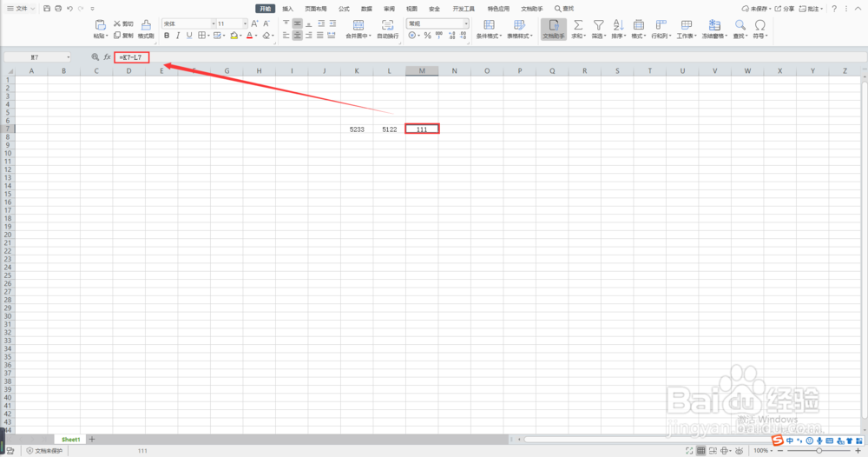The width and height of the screenshot is (868, 457).
Task: Toggle bold formatting
Action: 167,36
